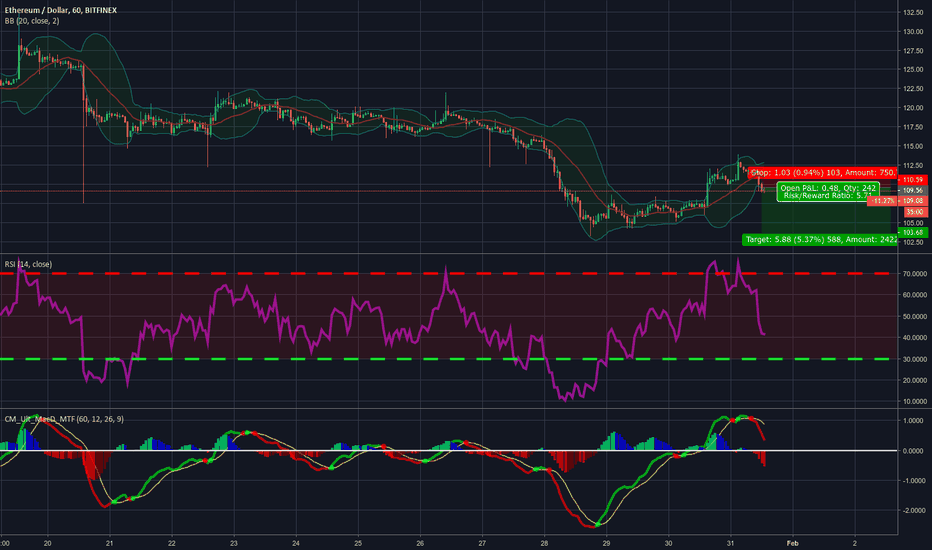Click 112.50 on the price axis
932x550 pixels.
[913, 165]
